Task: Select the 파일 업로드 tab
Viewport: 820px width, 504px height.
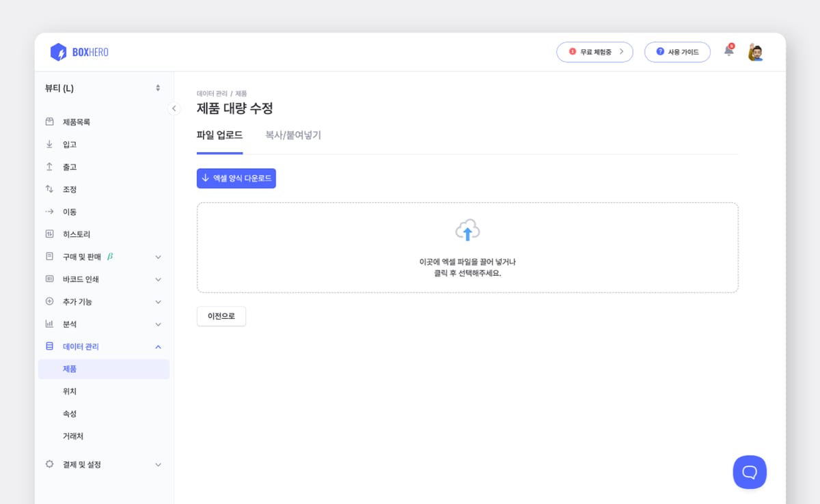Action: [x=219, y=135]
